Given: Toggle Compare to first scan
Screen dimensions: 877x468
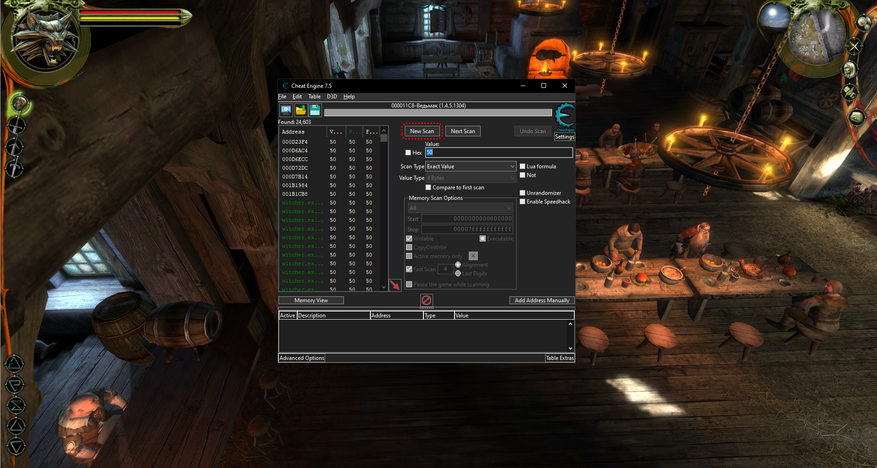Looking at the screenshot, I should coord(428,188).
